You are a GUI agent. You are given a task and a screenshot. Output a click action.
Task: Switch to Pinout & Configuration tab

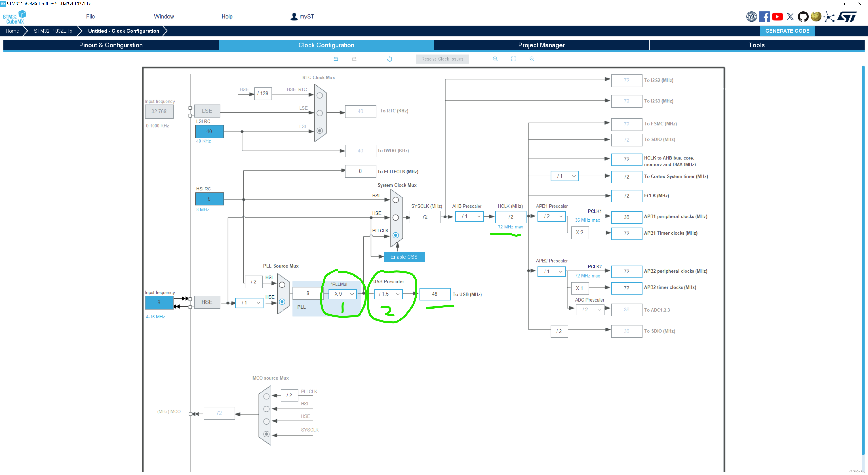pos(111,45)
